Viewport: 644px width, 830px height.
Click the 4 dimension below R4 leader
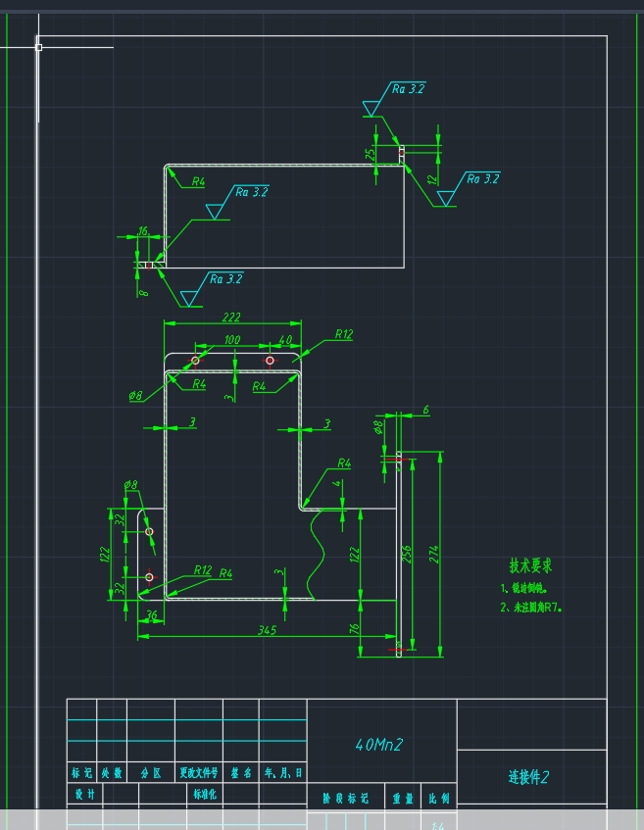tap(336, 483)
